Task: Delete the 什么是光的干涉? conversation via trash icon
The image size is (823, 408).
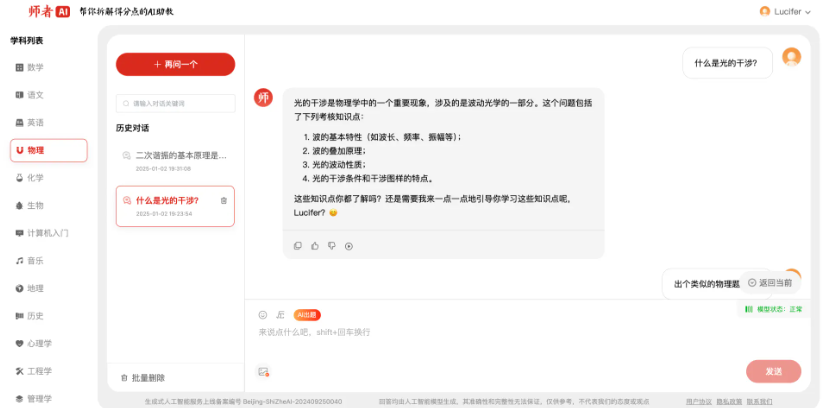Action: point(224,201)
